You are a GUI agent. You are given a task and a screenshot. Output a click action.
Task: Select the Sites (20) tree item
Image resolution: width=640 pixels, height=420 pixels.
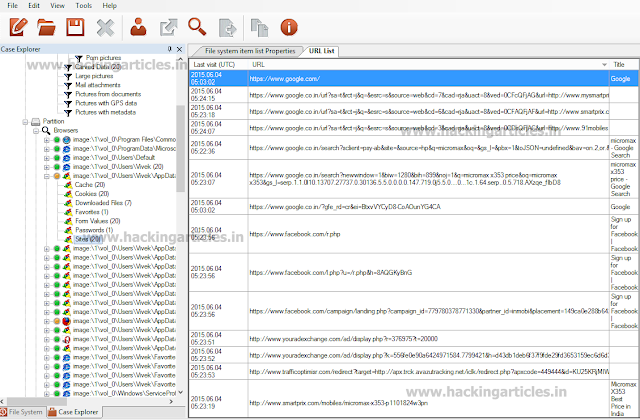click(x=88, y=239)
